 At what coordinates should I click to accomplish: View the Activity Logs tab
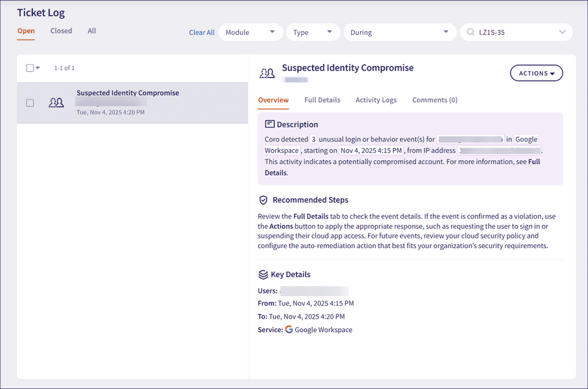tap(376, 100)
